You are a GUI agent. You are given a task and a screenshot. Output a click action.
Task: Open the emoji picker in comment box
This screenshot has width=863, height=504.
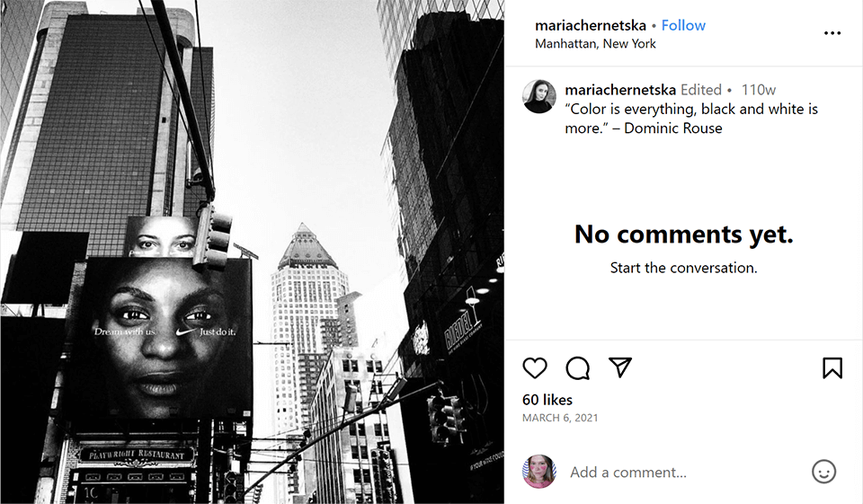(x=823, y=472)
